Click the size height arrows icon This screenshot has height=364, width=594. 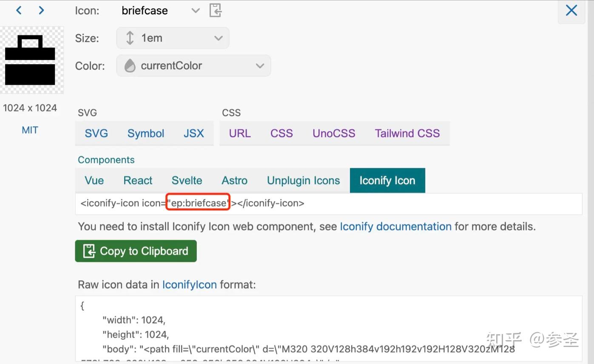click(130, 38)
